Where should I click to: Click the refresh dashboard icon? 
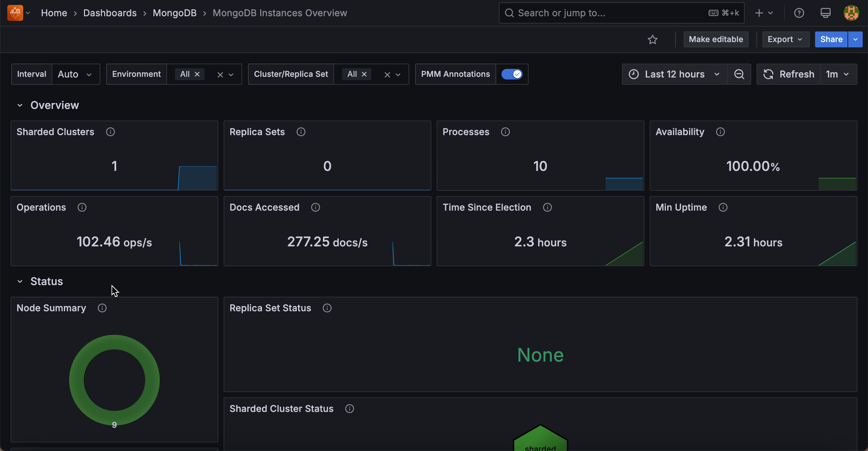[x=768, y=74]
